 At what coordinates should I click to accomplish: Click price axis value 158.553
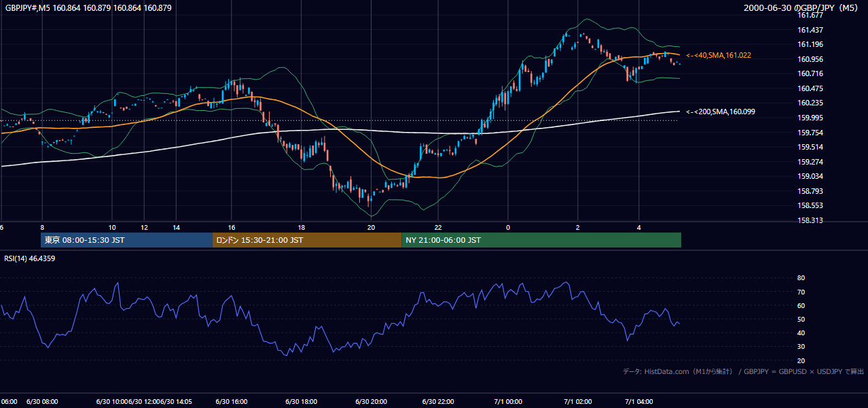click(810, 205)
